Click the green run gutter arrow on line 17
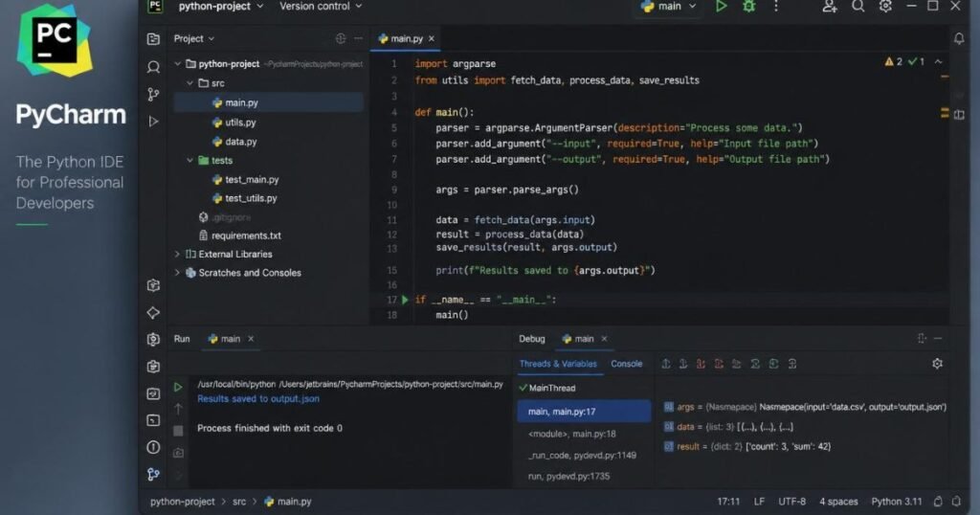The height and width of the screenshot is (515, 980). tap(405, 300)
